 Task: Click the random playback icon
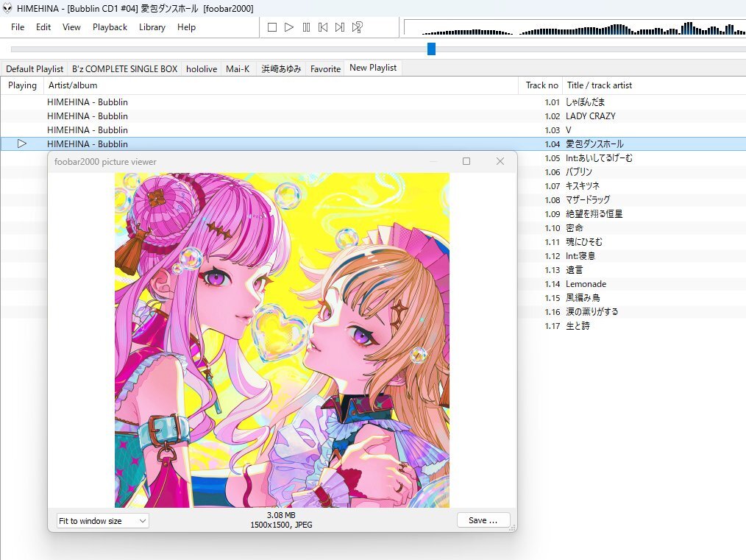click(358, 27)
